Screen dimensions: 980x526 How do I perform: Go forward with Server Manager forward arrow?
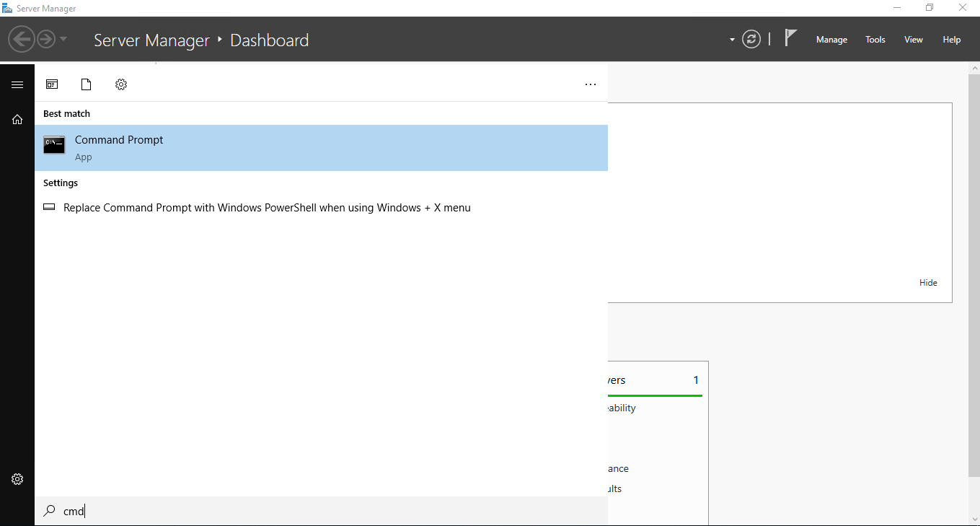coord(46,39)
